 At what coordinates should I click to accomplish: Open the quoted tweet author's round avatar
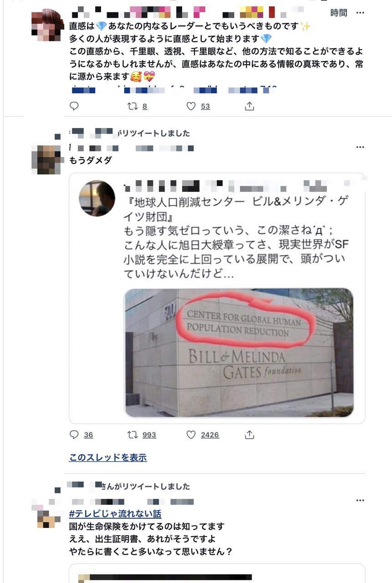click(x=97, y=198)
